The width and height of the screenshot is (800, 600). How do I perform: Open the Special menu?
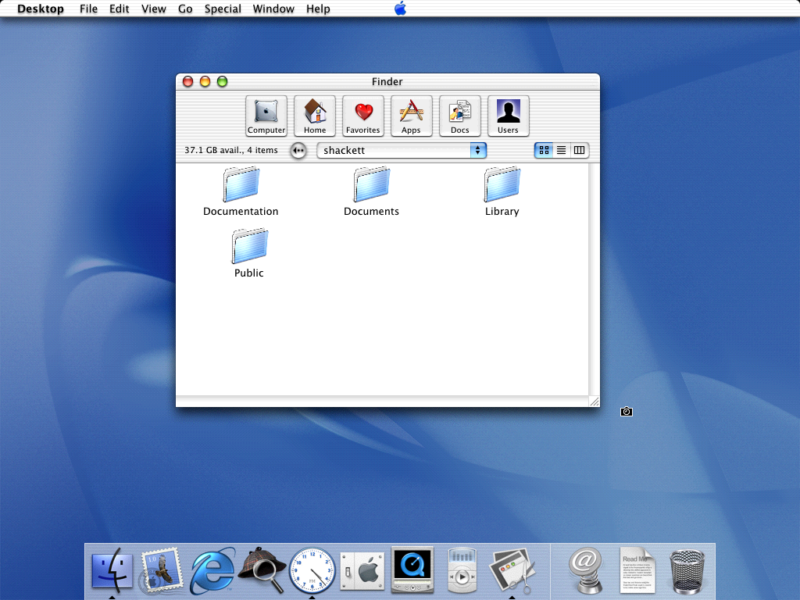click(x=222, y=9)
